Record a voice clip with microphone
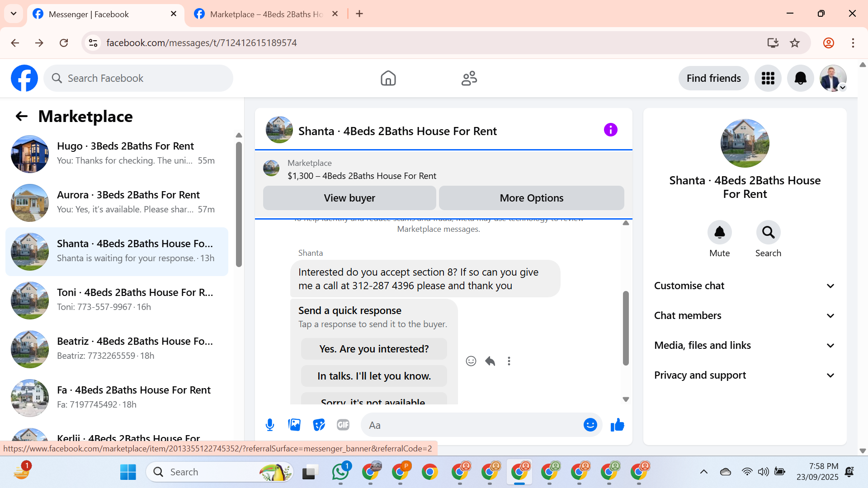The height and width of the screenshot is (488, 868). (270, 425)
